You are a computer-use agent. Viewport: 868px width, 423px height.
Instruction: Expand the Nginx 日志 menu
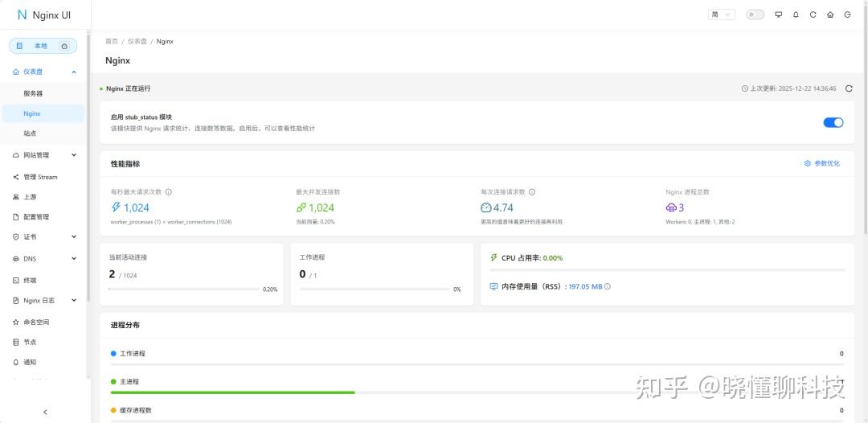pyautogui.click(x=44, y=301)
